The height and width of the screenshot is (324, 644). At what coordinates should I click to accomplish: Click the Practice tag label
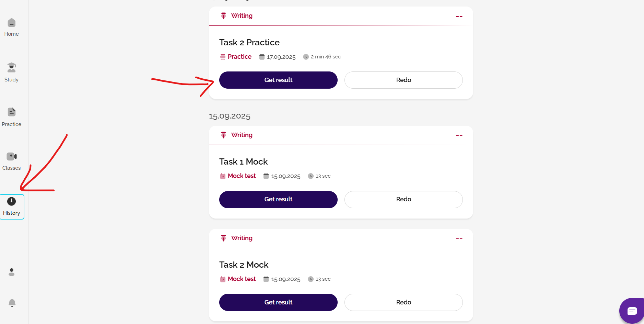[x=239, y=57]
